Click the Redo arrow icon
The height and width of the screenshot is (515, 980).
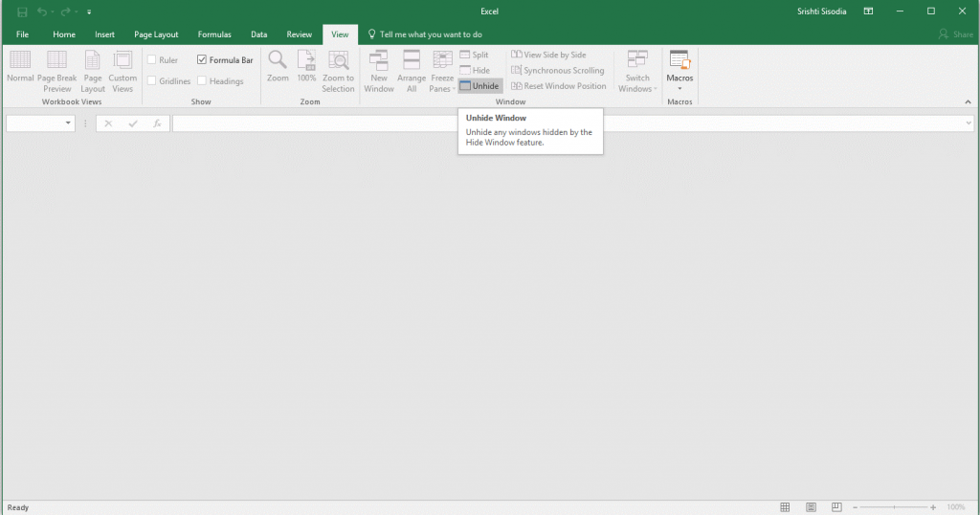coord(65,11)
